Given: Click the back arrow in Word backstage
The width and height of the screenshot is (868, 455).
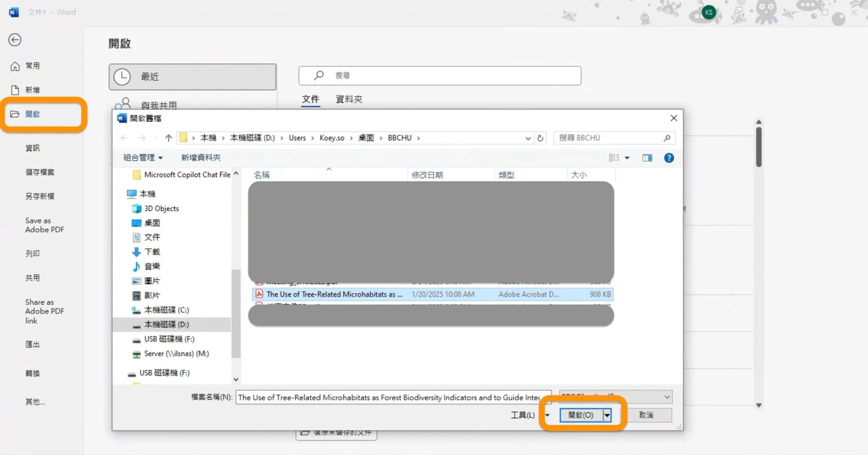Looking at the screenshot, I should (15, 40).
